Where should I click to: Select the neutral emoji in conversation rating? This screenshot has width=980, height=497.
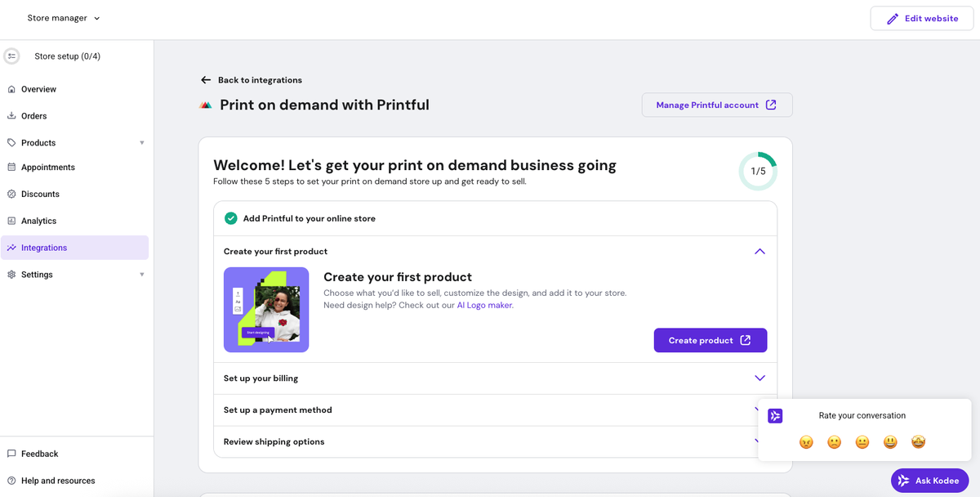click(862, 441)
